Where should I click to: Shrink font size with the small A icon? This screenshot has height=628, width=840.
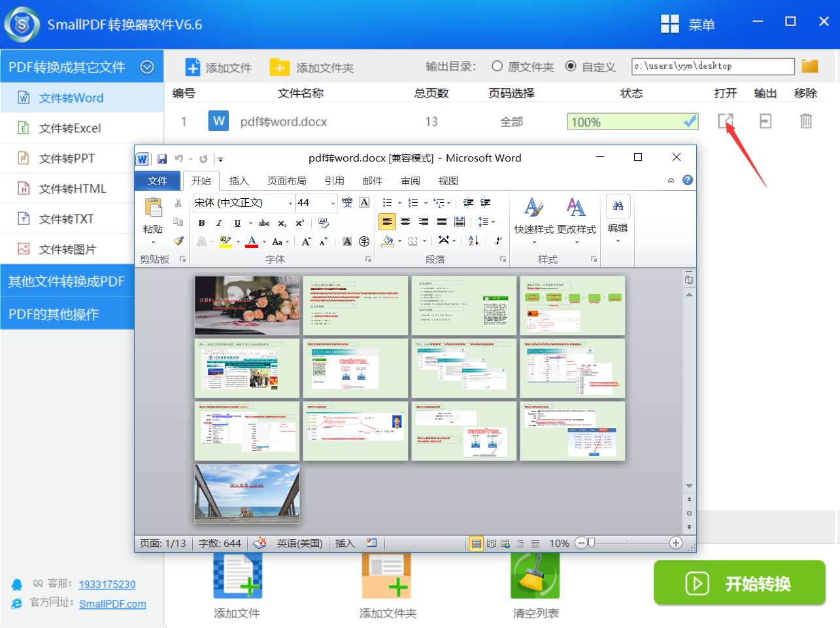tap(324, 241)
